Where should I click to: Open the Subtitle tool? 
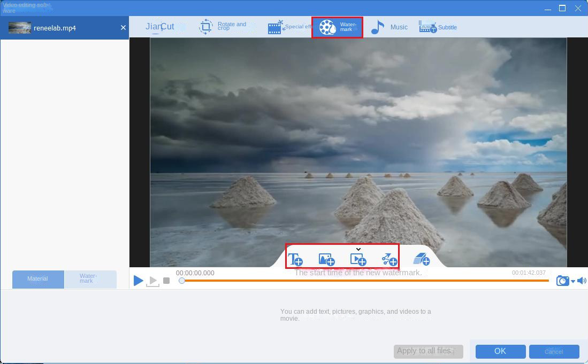tap(438, 27)
